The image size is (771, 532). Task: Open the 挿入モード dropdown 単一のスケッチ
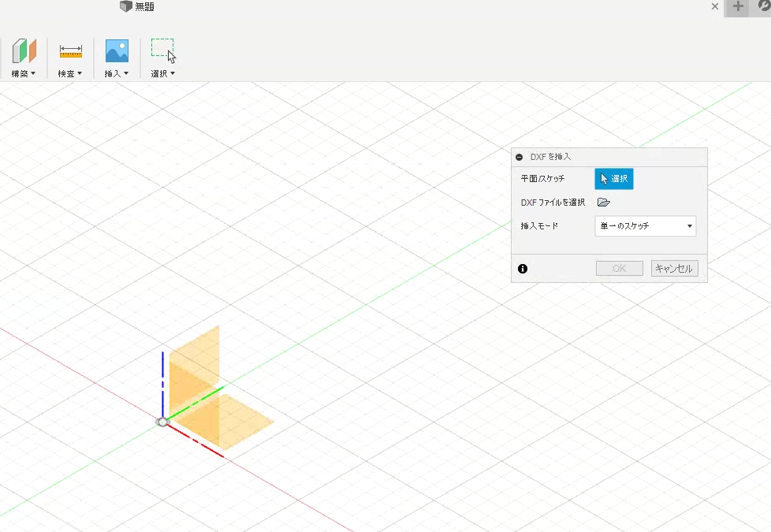point(646,226)
